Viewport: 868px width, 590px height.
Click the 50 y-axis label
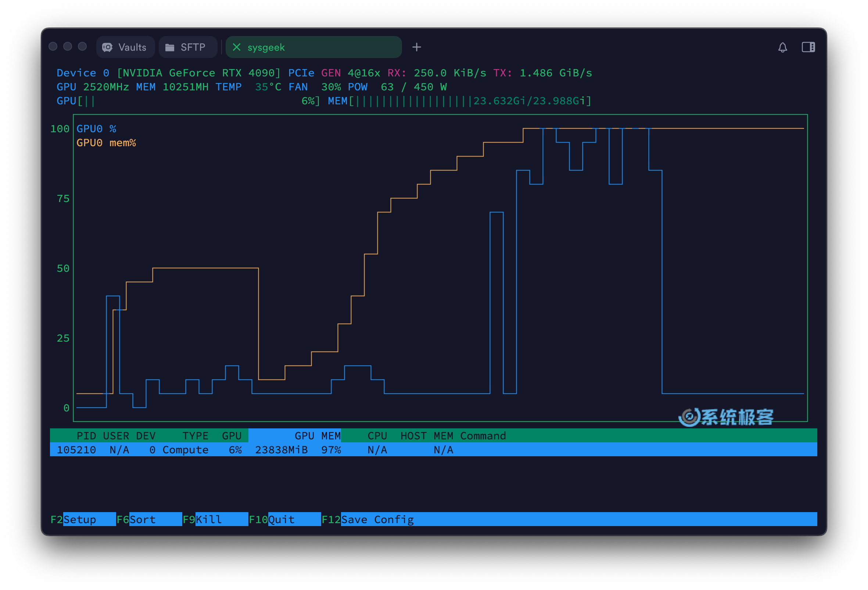pos(63,269)
